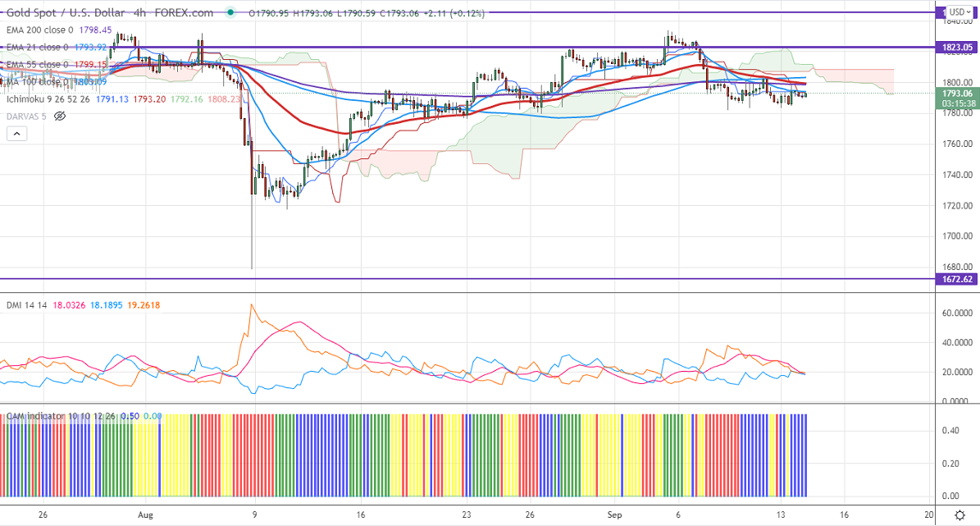Click the countdown timer 03:15:38
980x526 pixels.
click(958, 104)
